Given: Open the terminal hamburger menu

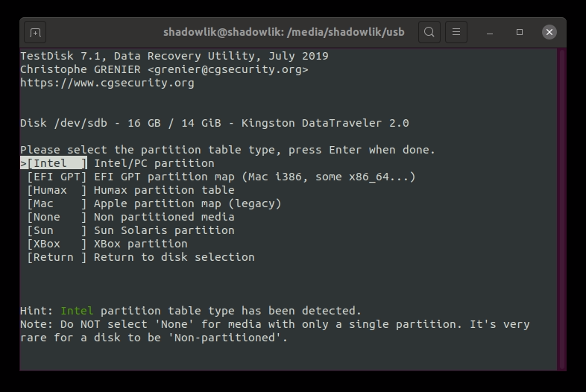Looking at the screenshot, I should pos(456,32).
